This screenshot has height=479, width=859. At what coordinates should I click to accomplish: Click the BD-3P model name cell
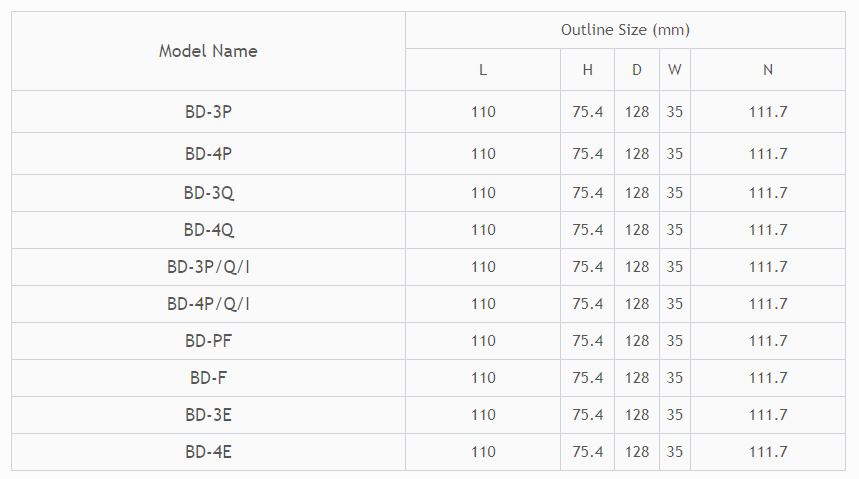208,112
